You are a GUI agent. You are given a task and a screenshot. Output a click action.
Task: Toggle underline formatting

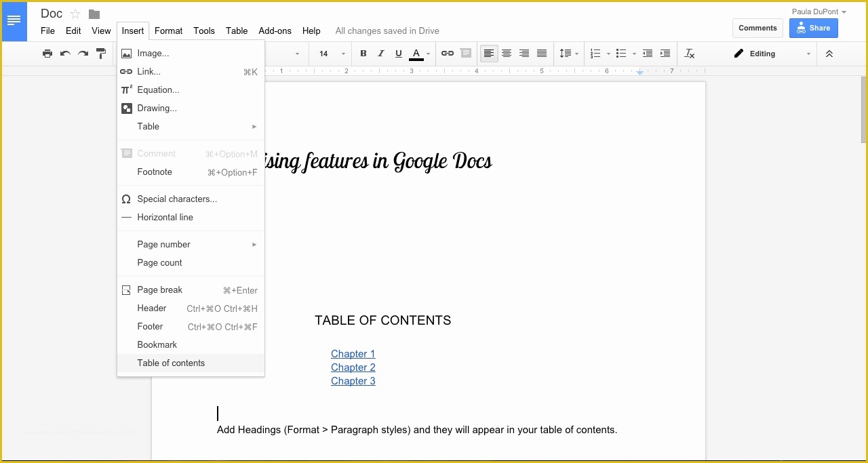click(x=399, y=54)
